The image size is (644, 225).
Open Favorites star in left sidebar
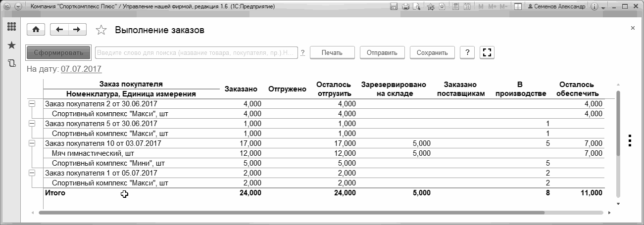pyautogui.click(x=11, y=45)
